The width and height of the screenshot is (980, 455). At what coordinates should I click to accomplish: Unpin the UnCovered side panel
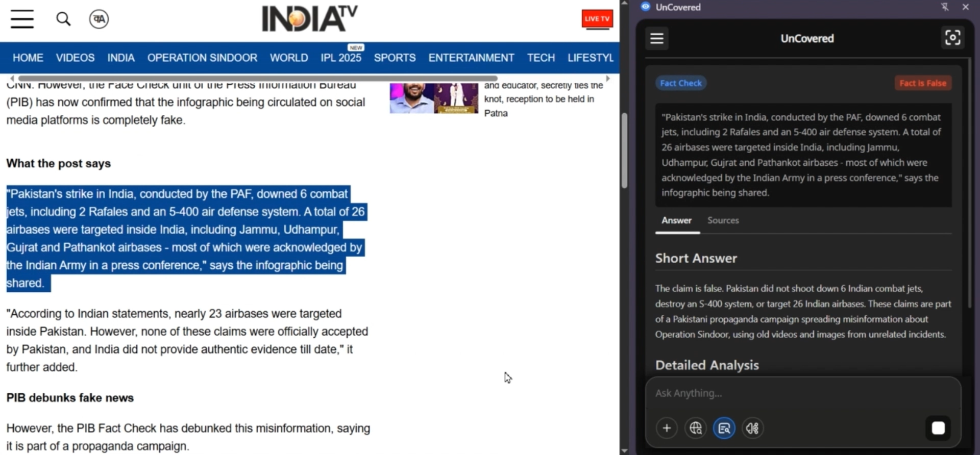point(945,7)
